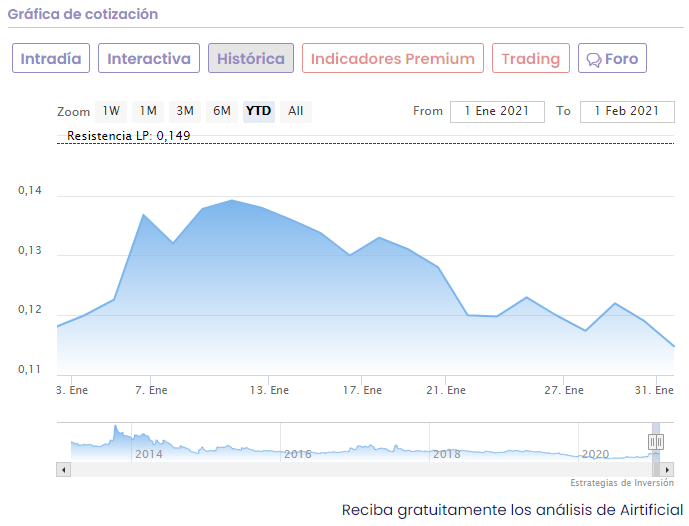
Task: Open the Intradía chart tab
Action: point(51,58)
